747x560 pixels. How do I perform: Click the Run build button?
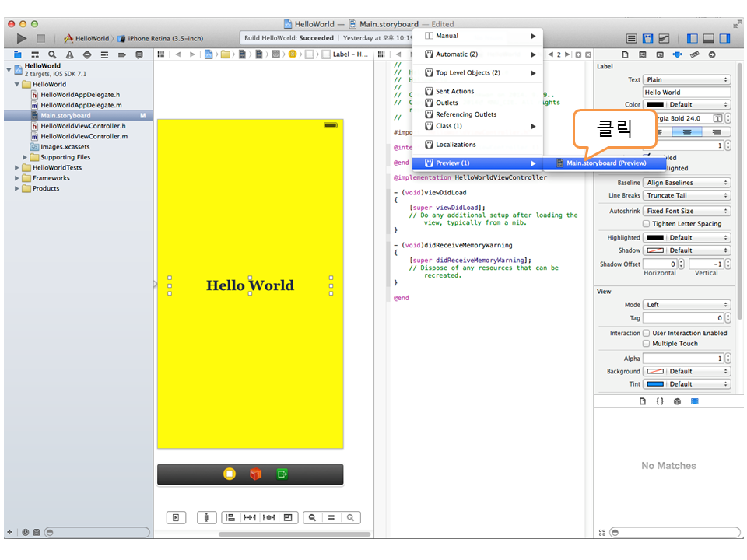click(x=22, y=38)
